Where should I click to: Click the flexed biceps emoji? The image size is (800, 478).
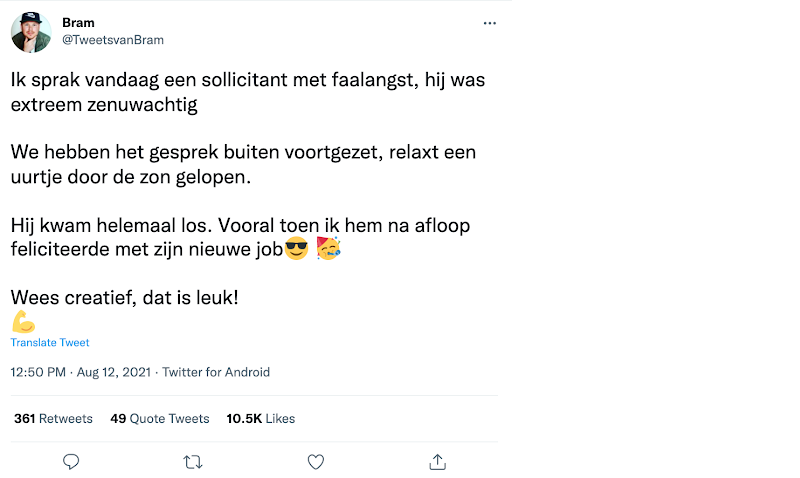pos(23,321)
